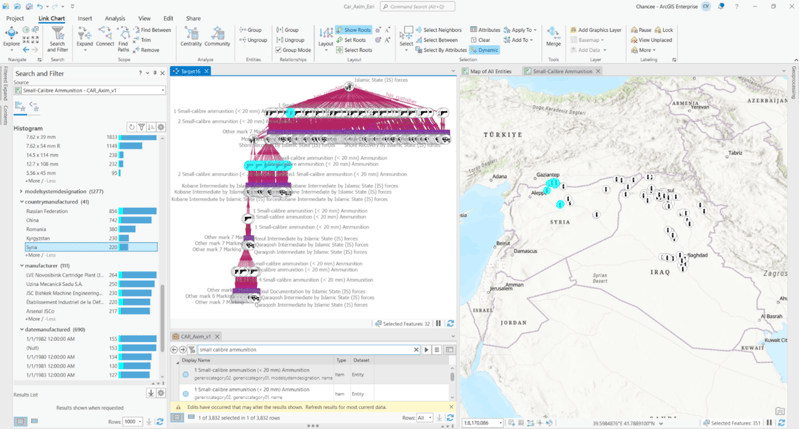
Task: Open the Explore navigation tool
Action: 11,38
